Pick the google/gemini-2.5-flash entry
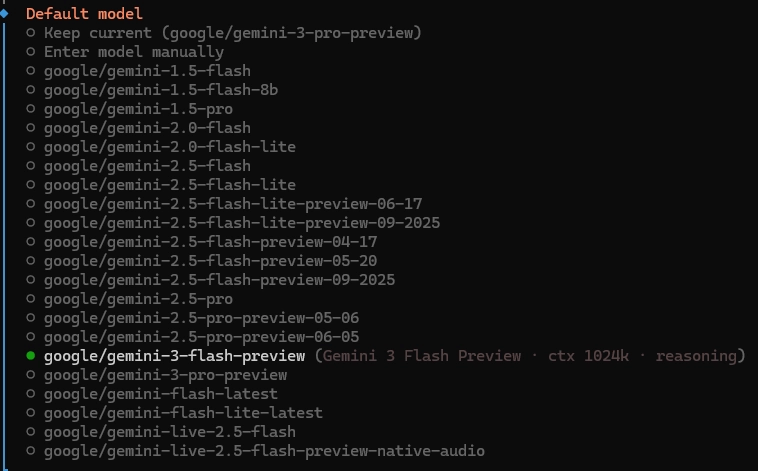The height and width of the screenshot is (471, 758). (x=146, y=166)
